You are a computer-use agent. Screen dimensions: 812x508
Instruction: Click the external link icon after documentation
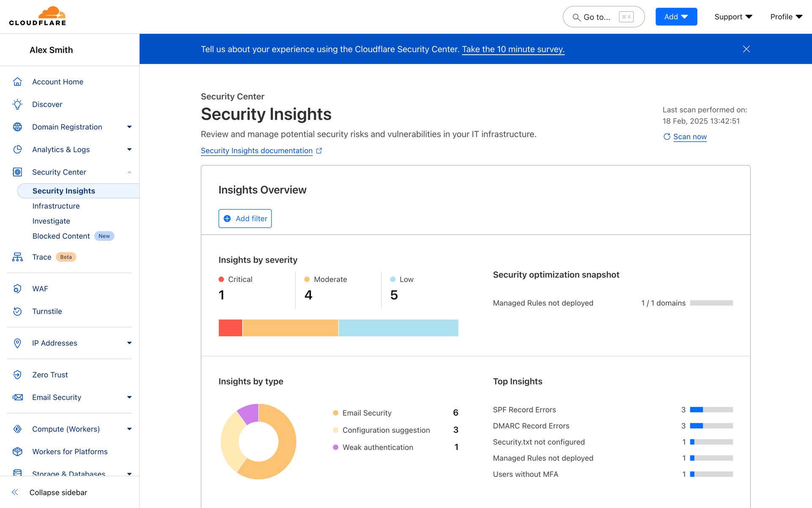(x=319, y=151)
